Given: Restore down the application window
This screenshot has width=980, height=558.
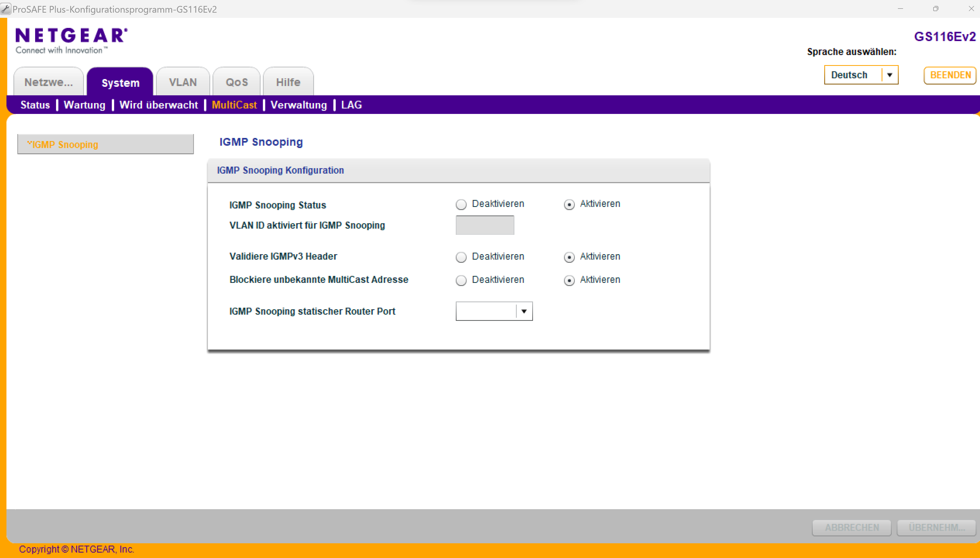Looking at the screenshot, I should tap(936, 9).
